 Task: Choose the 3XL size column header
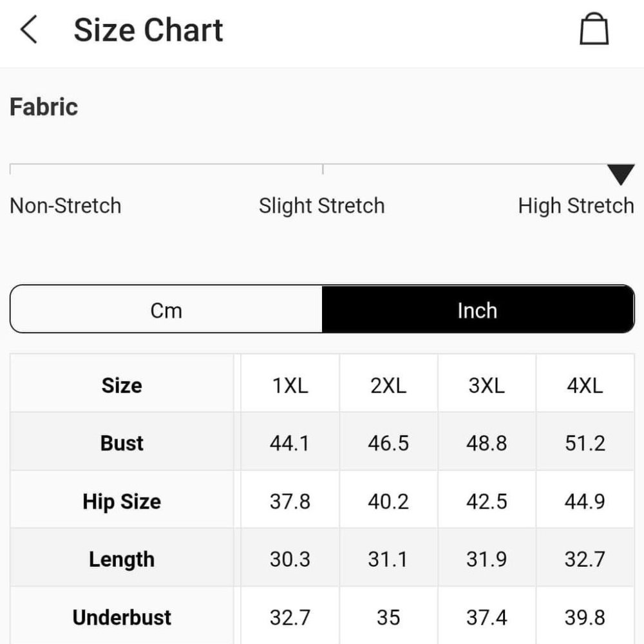click(x=487, y=384)
